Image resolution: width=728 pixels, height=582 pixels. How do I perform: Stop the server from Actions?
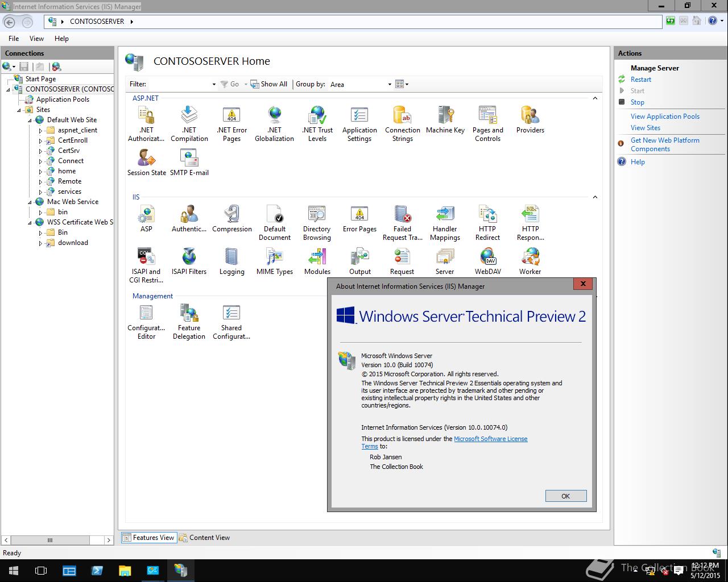point(638,102)
